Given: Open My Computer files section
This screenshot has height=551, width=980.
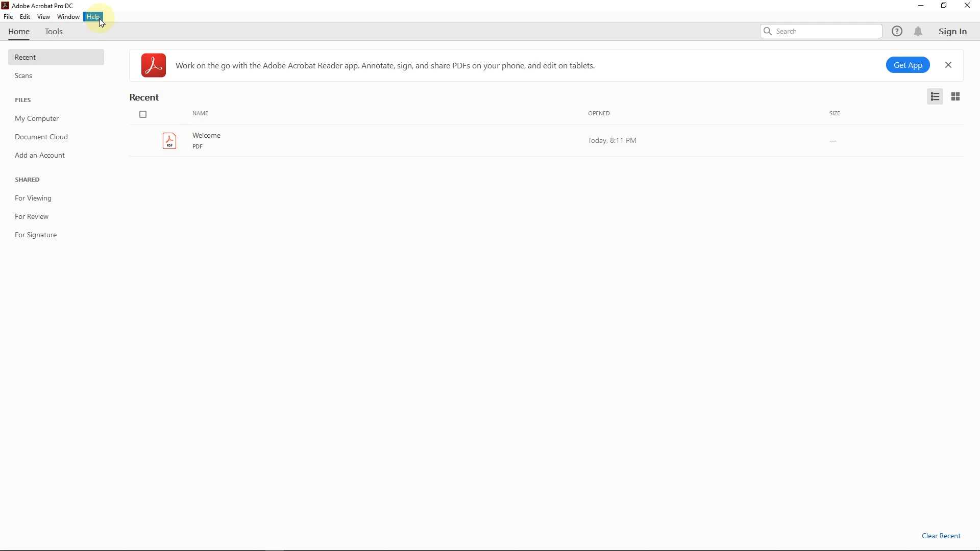Looking at the screenshot, I should pyautogui.click(x=37, y=119).
